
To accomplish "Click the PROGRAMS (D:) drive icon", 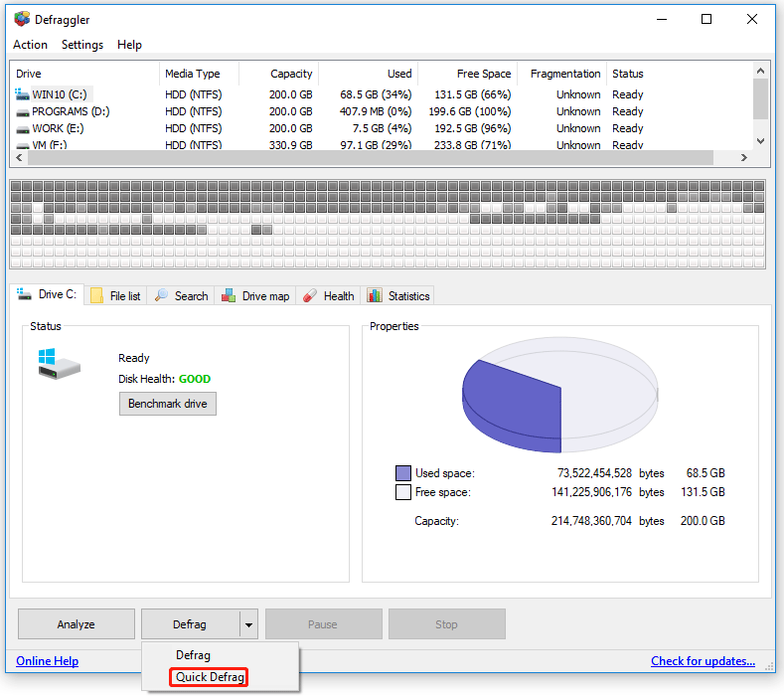I will (23, 113).
